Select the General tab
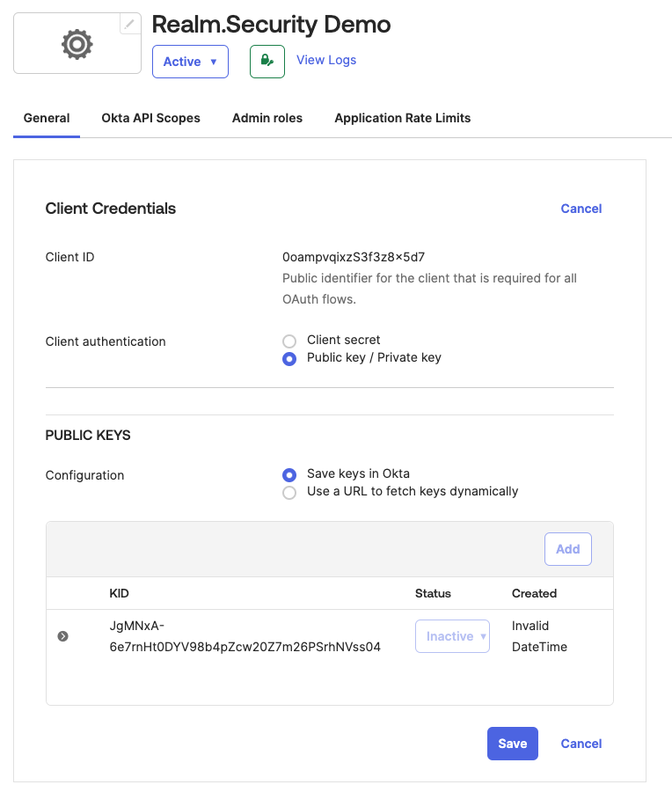This screenshot has width=672, height=792. click(x=46, y=117)
